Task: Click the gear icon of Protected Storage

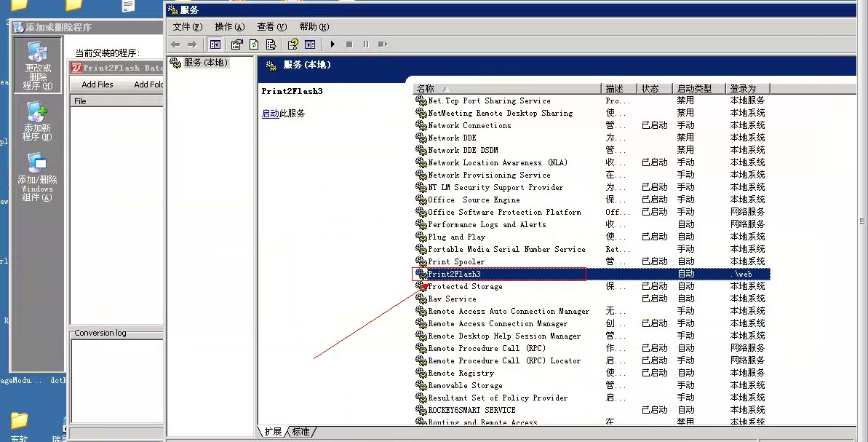Action: click(421, 286)
